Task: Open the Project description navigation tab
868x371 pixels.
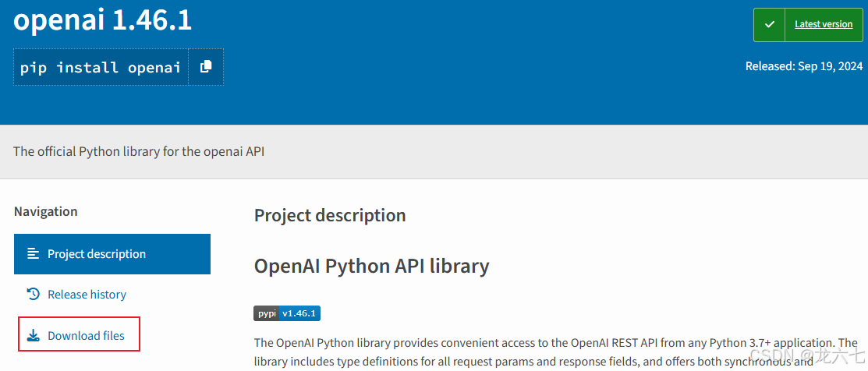Action: coord(112,254)
